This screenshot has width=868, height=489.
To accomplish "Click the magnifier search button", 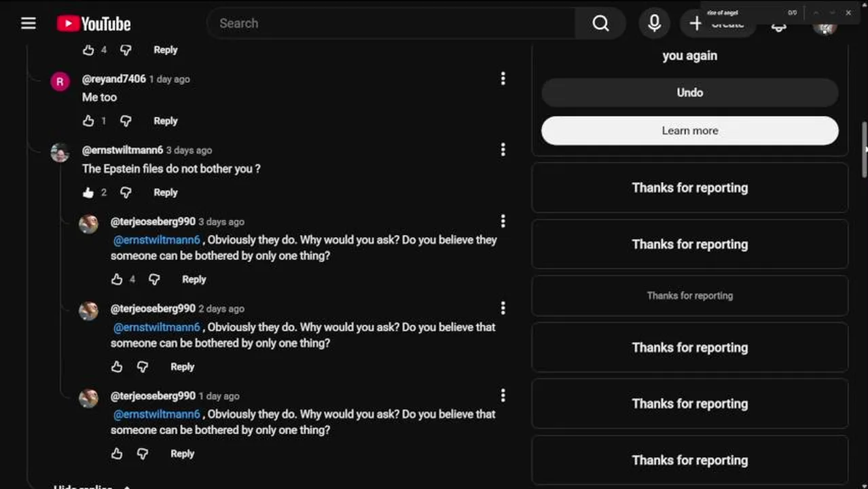I will pyautogui.click(x=600, y=24).
